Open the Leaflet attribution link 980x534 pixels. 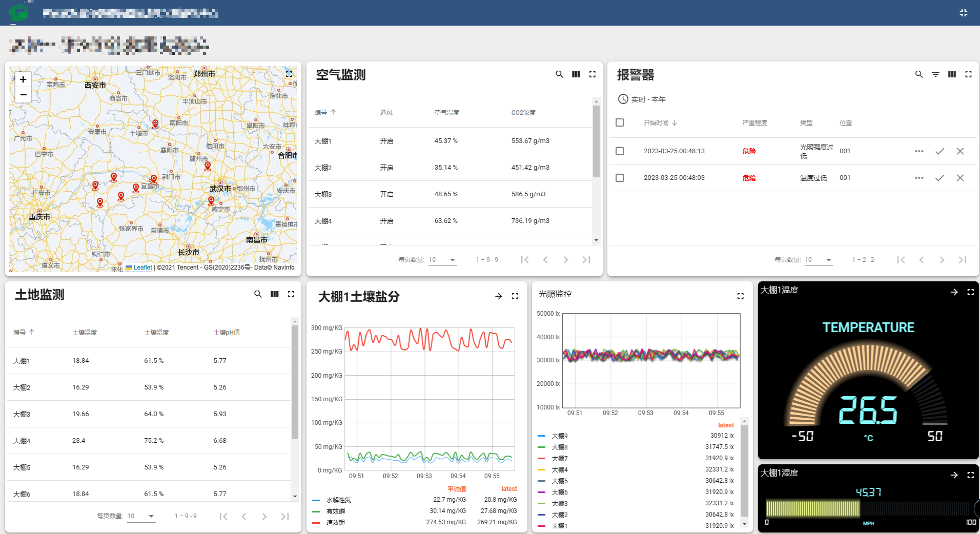click(141, 267)
